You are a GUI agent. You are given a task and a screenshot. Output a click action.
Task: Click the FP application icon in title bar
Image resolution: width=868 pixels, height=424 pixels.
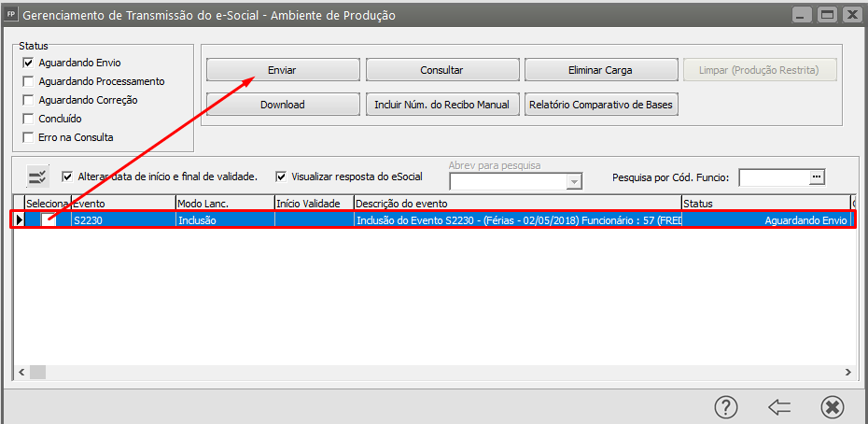pyautogui.click(x=10, y=15)
